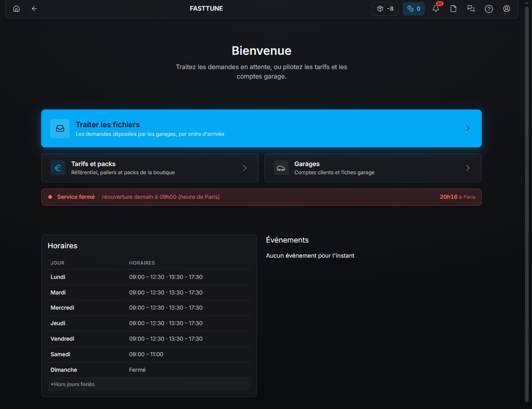Click the back arrow icon
Image resolution: width=532 pixels, height=409 pixels.
(x=34, y=9)
